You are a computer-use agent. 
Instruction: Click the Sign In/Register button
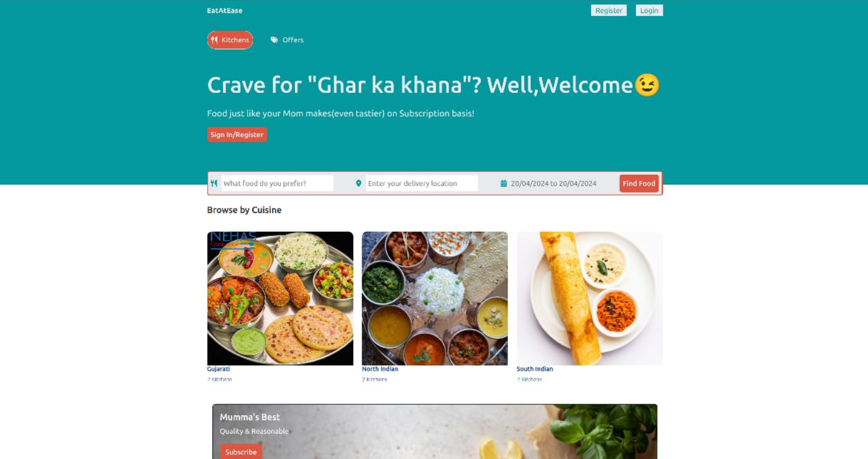[237, 134]
